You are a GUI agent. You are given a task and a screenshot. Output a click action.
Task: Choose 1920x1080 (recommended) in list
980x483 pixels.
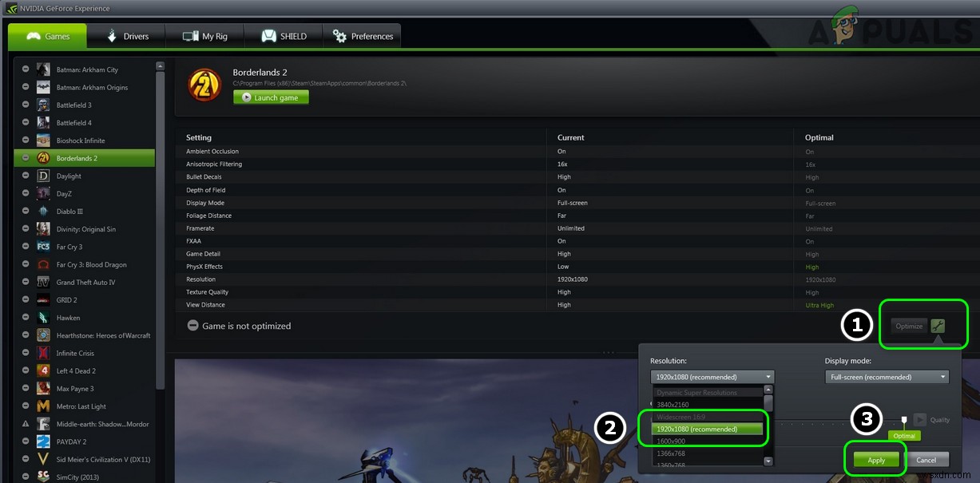coord(707,429)
